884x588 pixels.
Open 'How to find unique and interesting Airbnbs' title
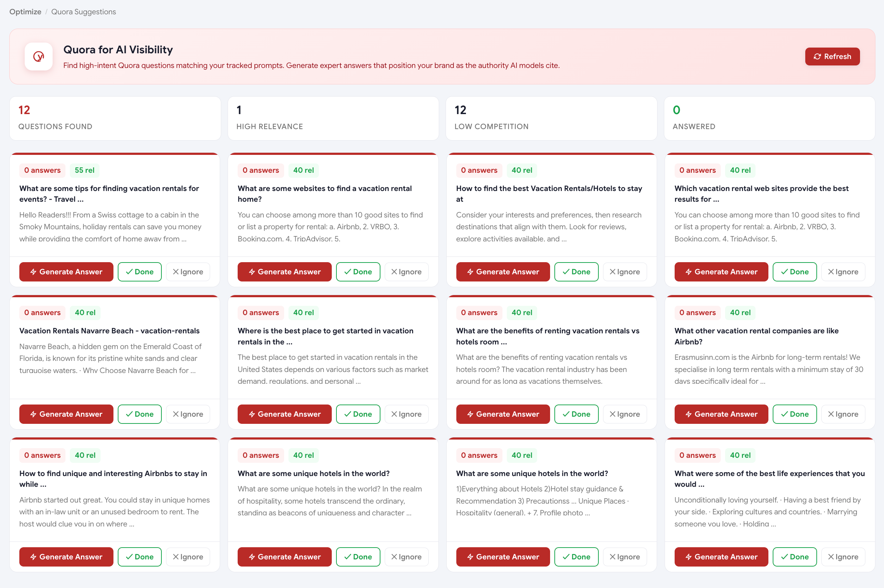pyautogui.click(x=113, y=479)
